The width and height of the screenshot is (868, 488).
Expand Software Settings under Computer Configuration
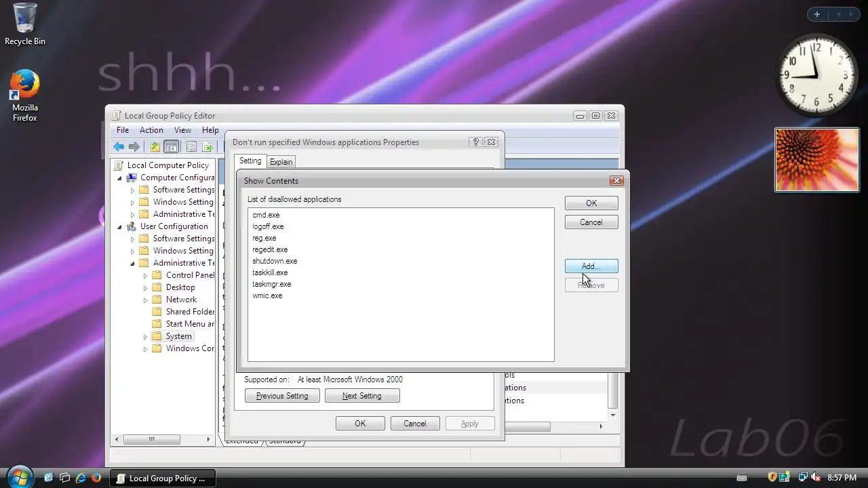[x=133, y=190]
